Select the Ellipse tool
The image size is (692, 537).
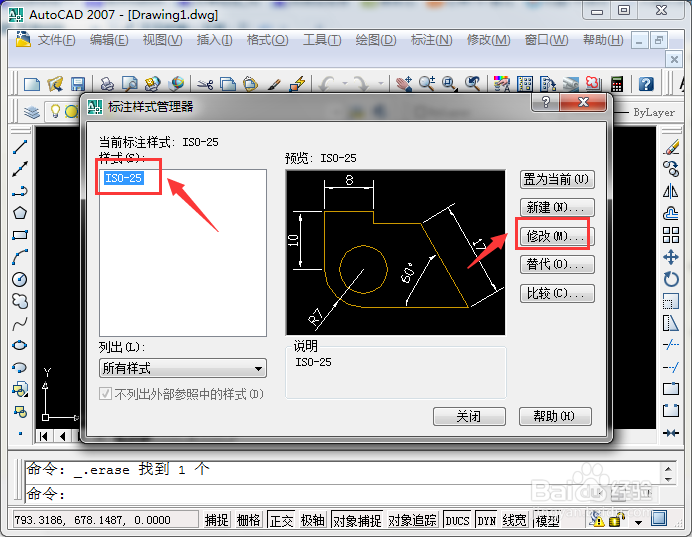(20, 345)
